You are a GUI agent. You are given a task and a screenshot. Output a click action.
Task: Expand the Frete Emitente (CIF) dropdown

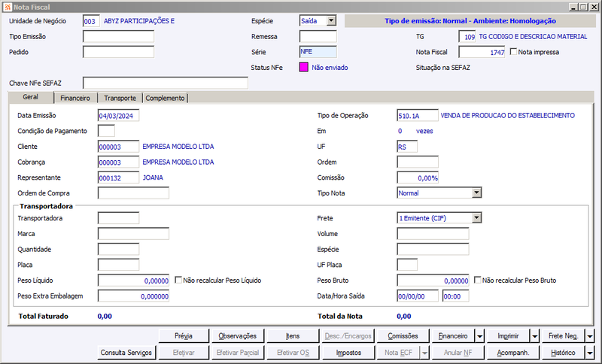[476, 218]
